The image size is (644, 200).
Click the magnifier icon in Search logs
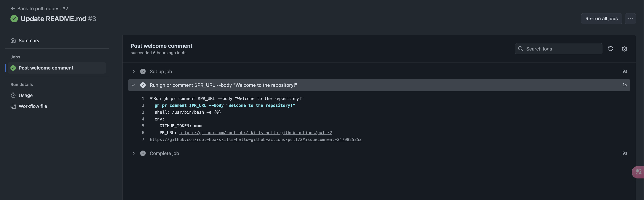(x=521, y=48)
